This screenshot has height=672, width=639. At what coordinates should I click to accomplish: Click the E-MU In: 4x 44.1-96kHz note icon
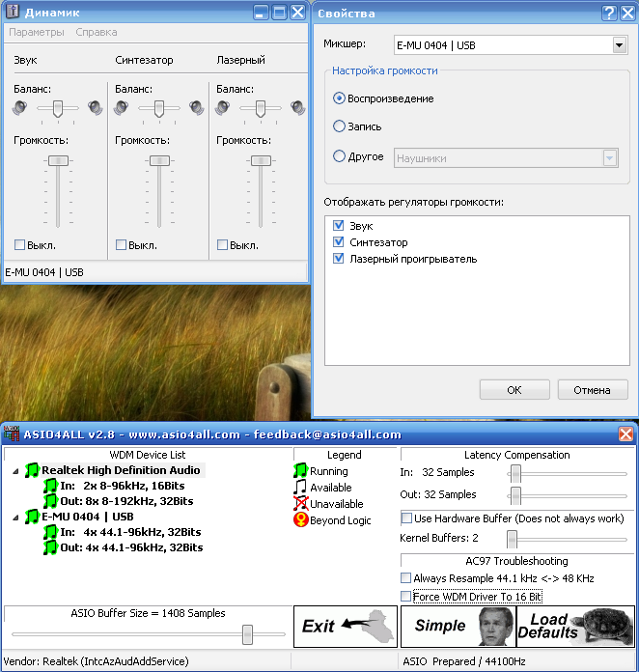(x=50, y=532)
